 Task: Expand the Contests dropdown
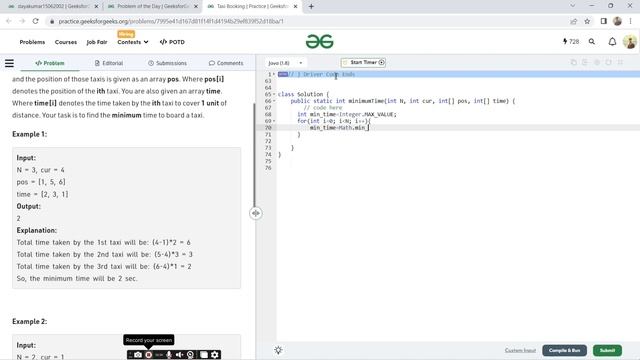[133, 42]
